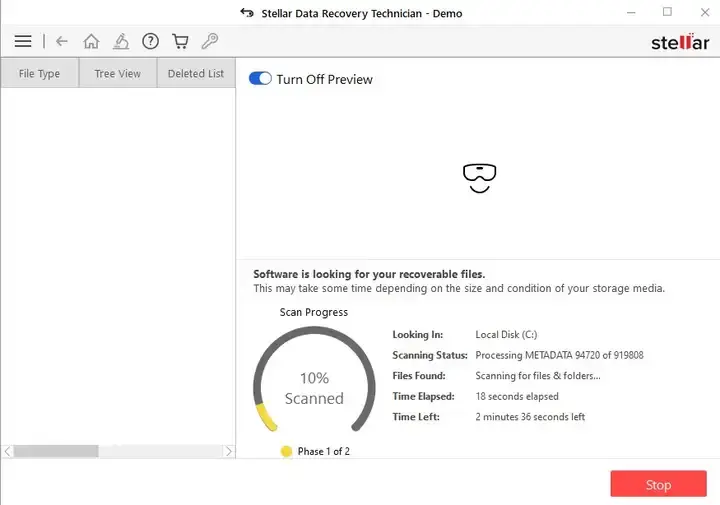The height and width of the screenshot is (505, 720).
Task: Open the hamburger menu
Action: pyautogui.click(x=23, y=41)
